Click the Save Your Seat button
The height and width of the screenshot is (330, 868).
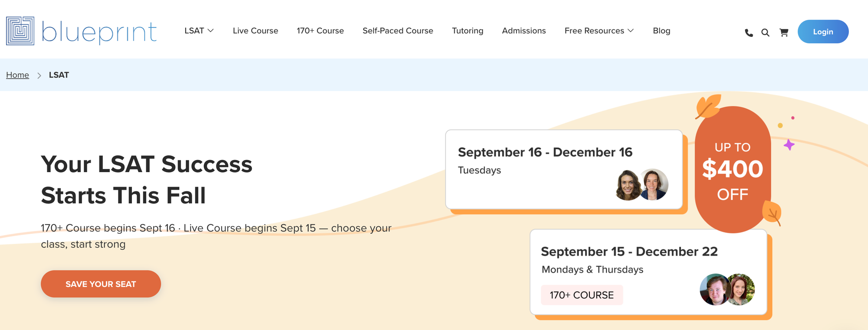(101, 284)
